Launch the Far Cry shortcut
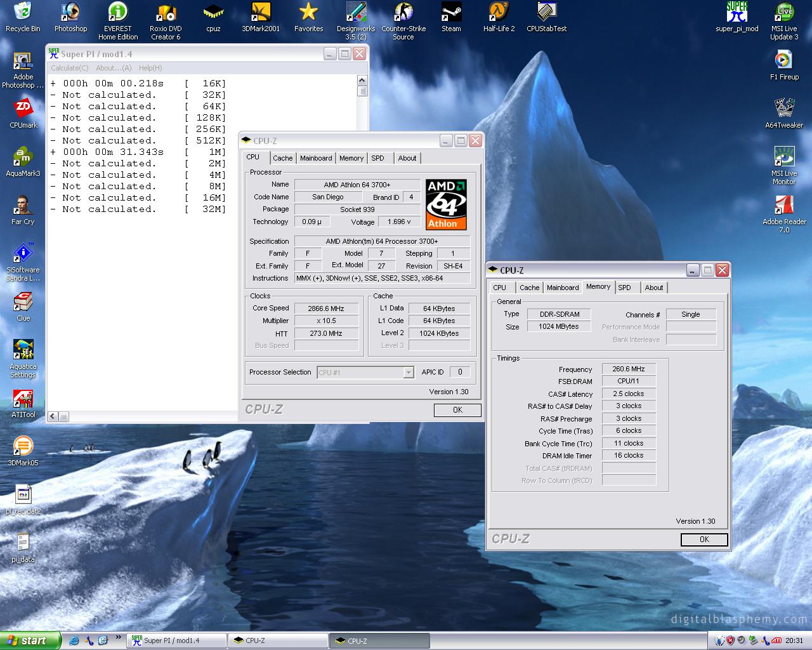The image size is (812, 650). coord(23,210)
